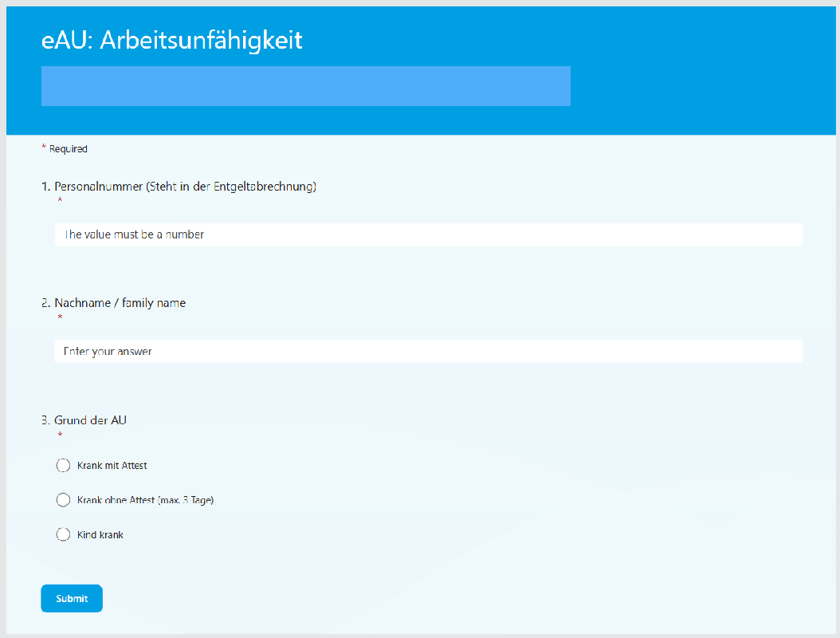Viewport: 840px width, 638px height.
Task: Click the red asterisk beside 'Required'
Action: click(x=44, y=148)
